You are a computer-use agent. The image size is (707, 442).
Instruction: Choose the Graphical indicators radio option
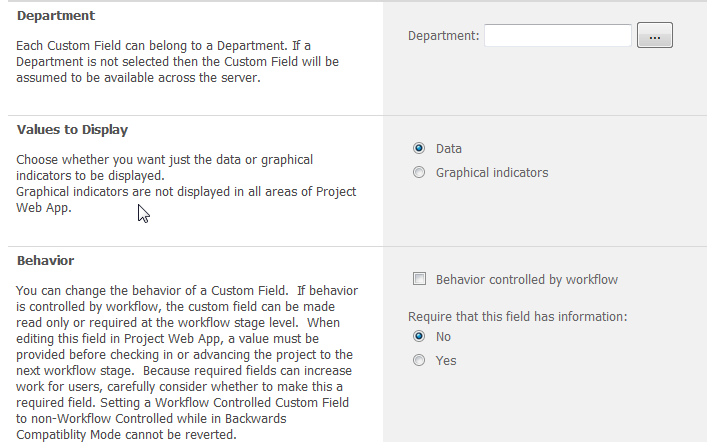419,172
